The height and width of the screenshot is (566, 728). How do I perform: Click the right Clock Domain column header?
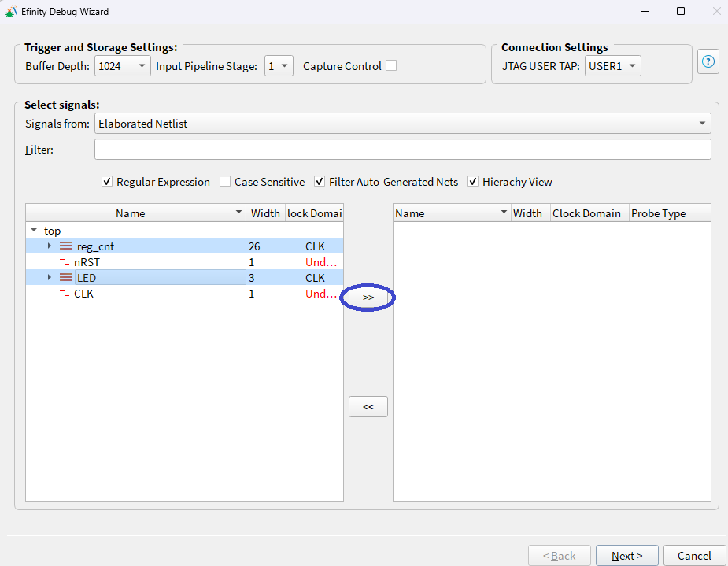(589, 213)
